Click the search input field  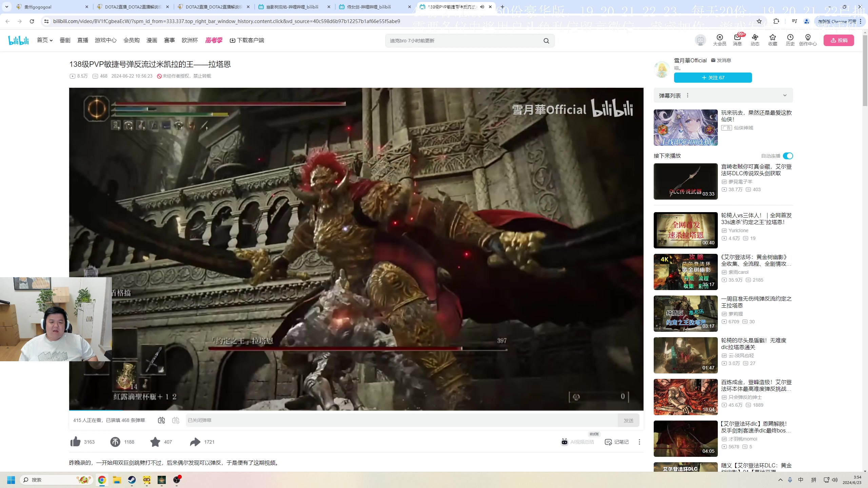(x=463, y=41)
